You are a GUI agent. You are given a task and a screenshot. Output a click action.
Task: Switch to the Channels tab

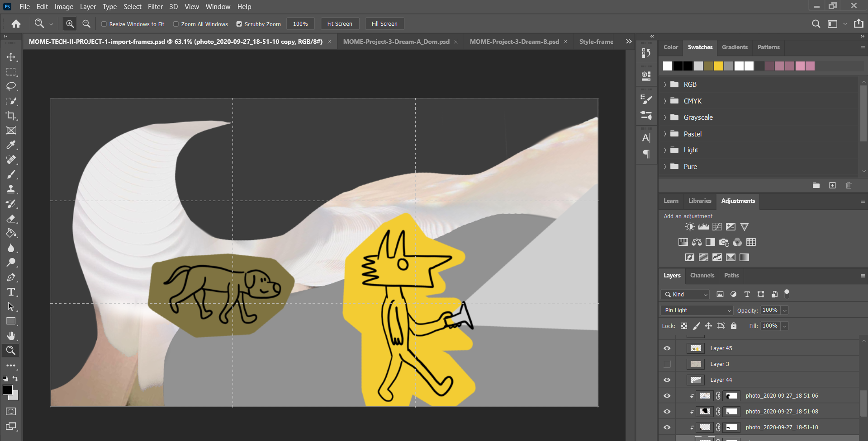pyautogui.click(x=702, y=276)
